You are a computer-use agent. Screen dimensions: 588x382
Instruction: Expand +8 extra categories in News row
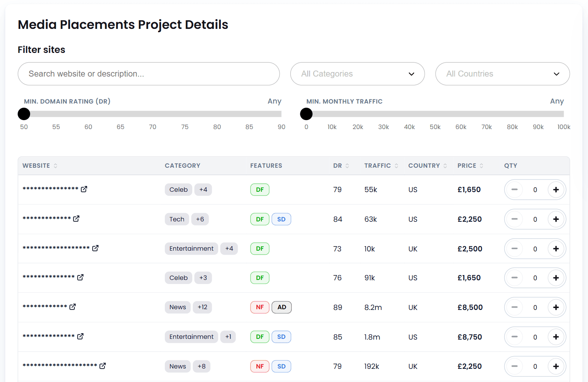point(202,366)
